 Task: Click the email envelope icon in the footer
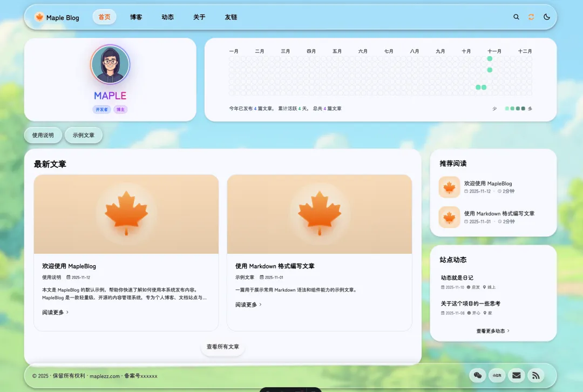[x=516, y=375]
